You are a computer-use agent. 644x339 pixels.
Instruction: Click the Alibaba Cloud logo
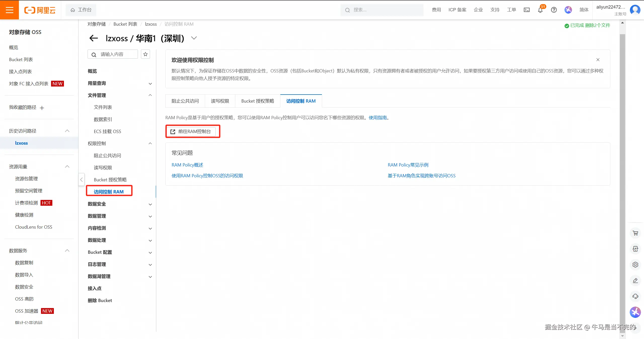40,10
